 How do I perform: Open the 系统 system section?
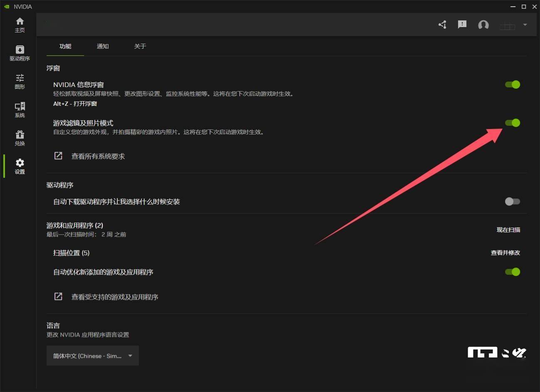(20, 110)
